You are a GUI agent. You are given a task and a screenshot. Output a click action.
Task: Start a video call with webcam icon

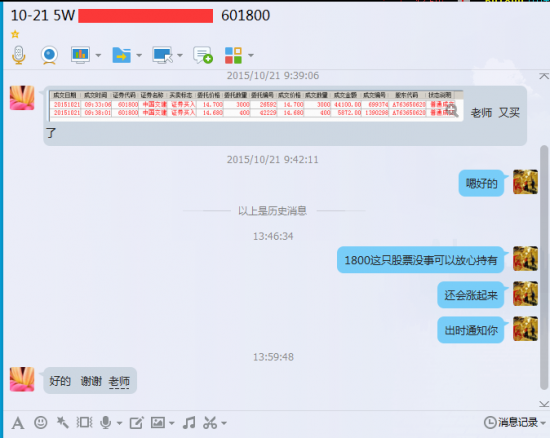point(49,55)
